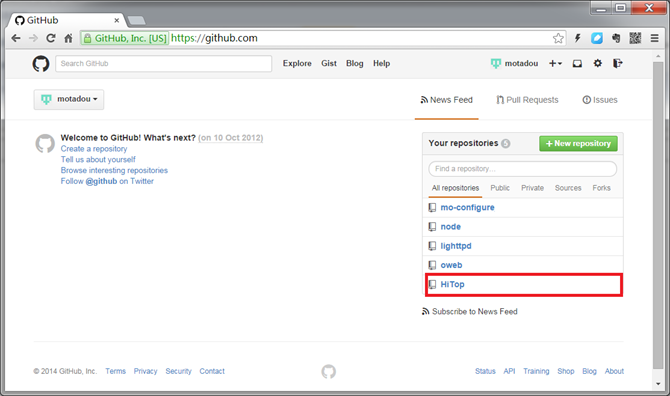Sign out using the exit icon
Screen dimensions: 670x396
(x=617, y=64)
